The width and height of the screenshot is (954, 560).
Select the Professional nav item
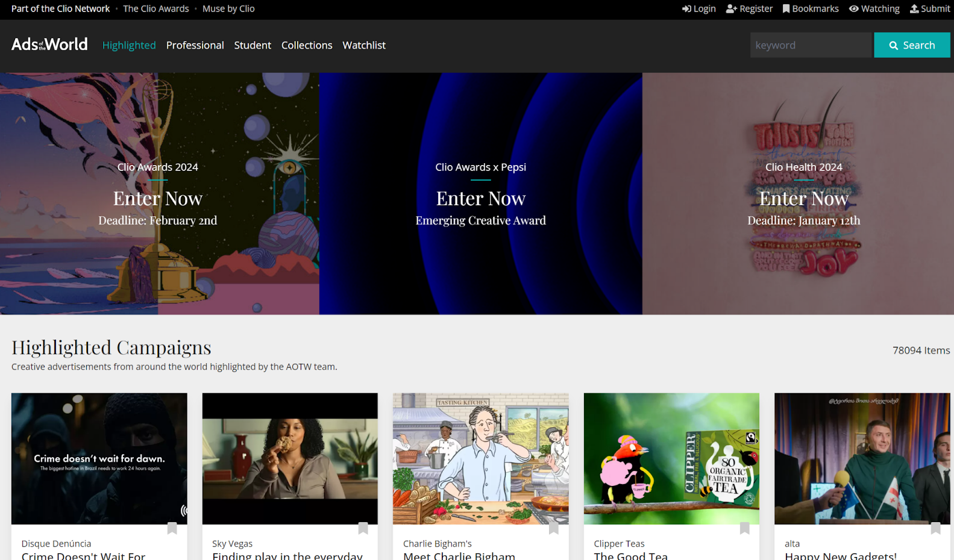[x=195, y=45]
